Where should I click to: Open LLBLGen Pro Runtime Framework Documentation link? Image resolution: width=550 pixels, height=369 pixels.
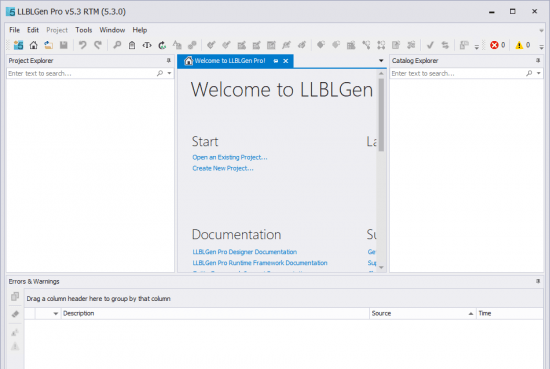(x=260, y=263)
